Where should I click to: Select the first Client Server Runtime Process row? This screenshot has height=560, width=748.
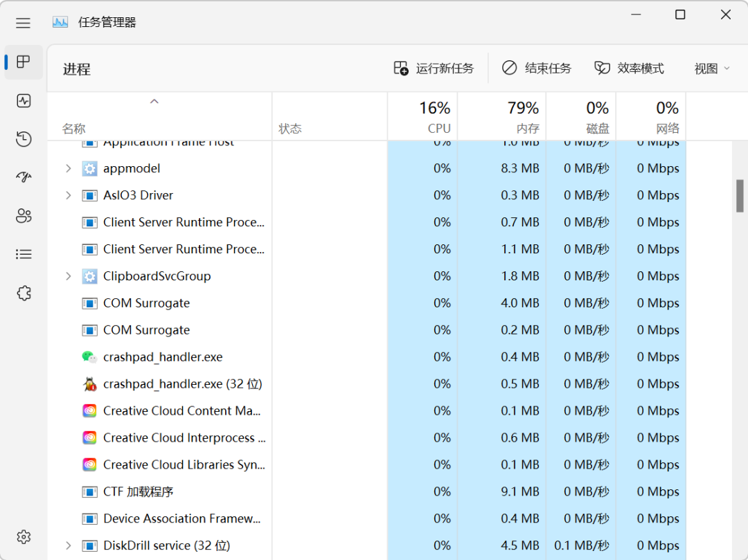[366, 223]
